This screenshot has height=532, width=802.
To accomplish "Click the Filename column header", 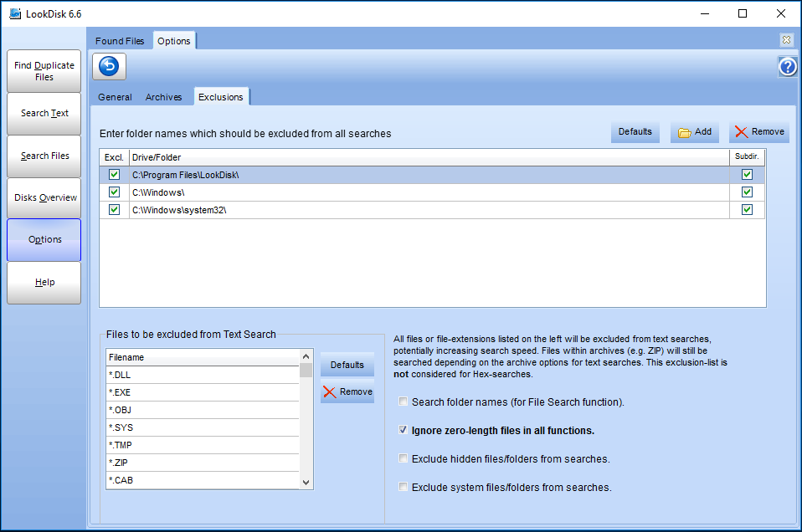I will click(x=203, y=357).
